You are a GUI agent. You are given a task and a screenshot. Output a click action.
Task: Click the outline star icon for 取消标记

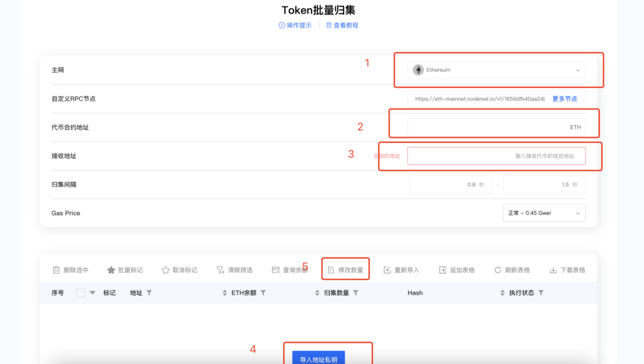(x=165, y=270)
